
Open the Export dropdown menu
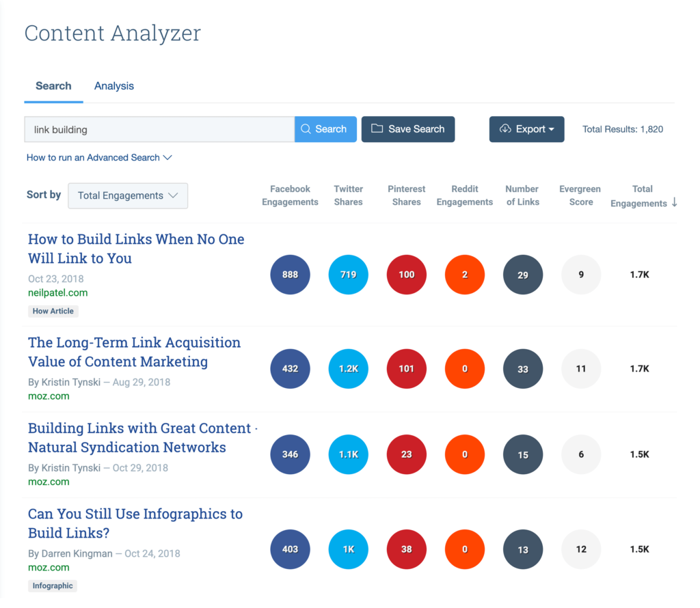click(x=526, y=129)
